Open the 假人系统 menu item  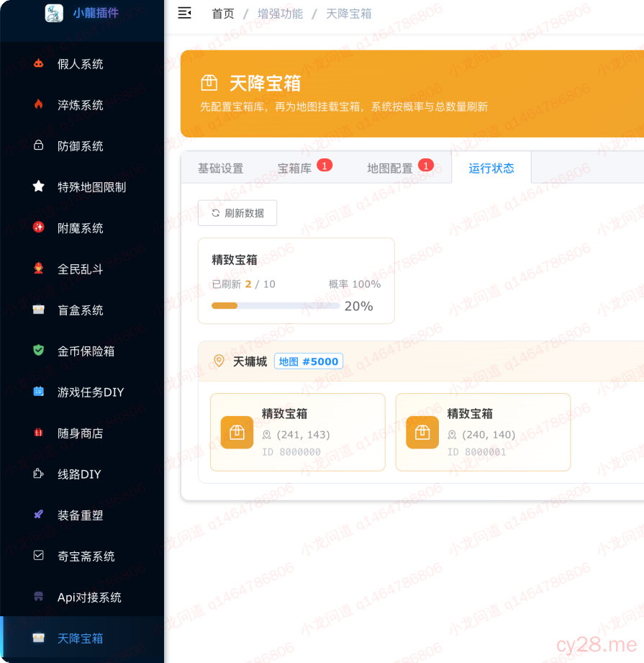[82, 64]
